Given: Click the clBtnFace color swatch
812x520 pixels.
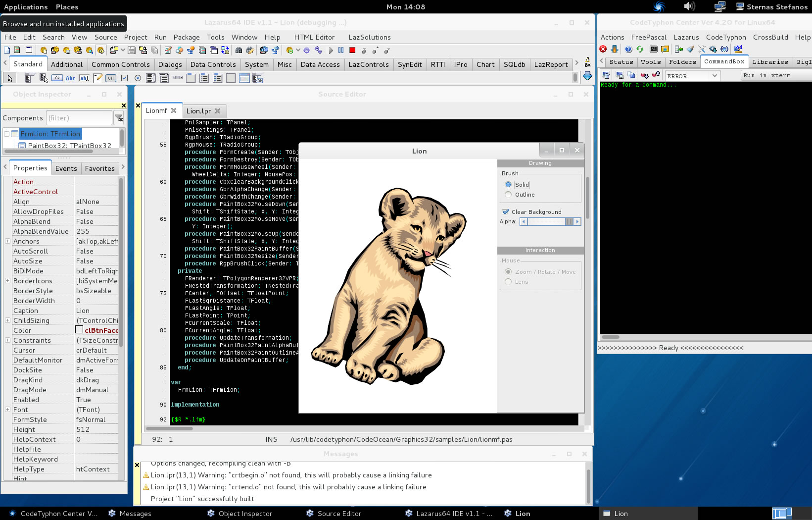Looking at the screenshot, I should tap(79, 330).
